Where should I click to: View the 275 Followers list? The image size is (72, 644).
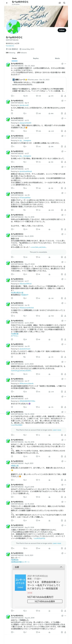point(22,53)
